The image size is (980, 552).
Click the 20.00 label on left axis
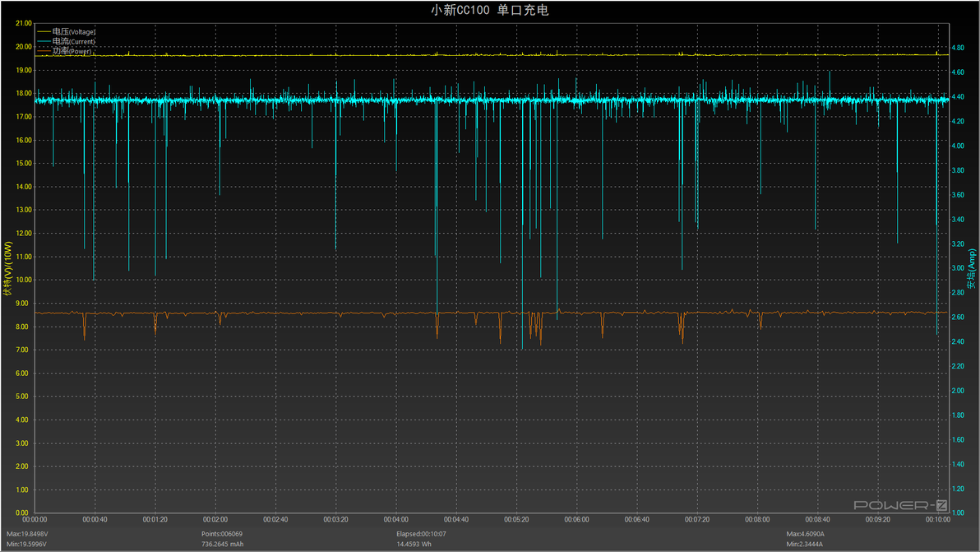tap(24, 47)
